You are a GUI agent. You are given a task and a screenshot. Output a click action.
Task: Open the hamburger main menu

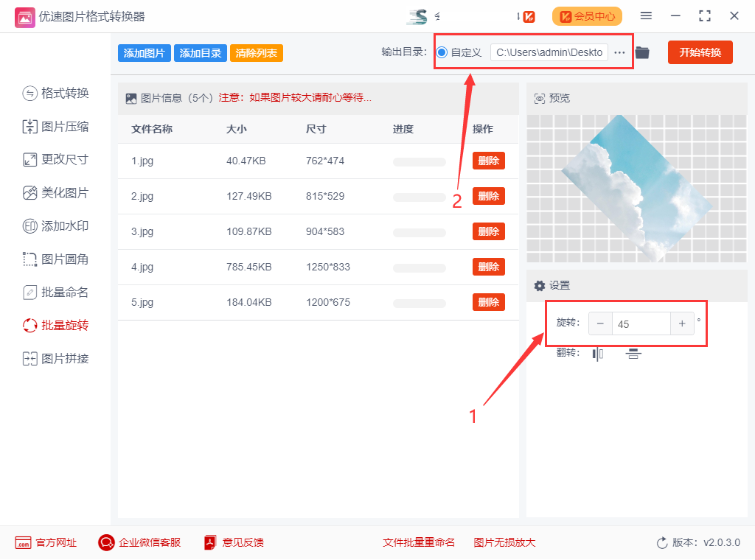pyautogui.click(x=646, y=16)
